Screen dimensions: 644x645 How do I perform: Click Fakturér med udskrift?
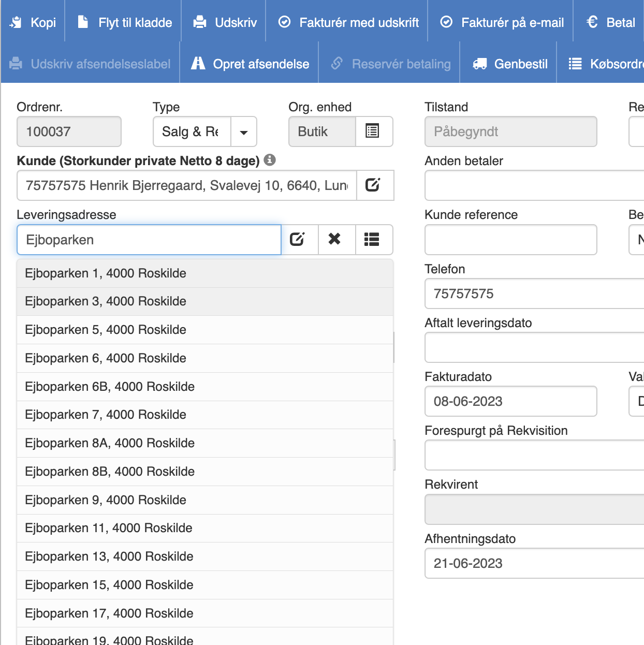click(x=347, y=22)
